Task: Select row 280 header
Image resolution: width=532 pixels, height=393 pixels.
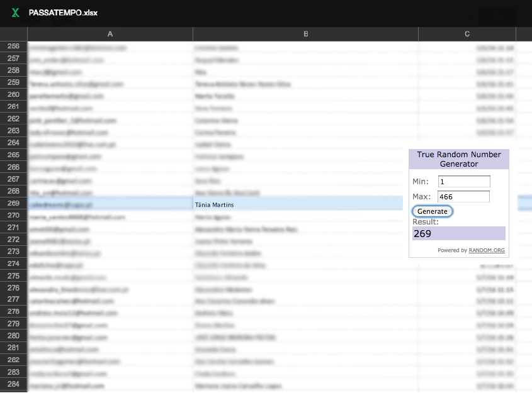Action: tap(13, 336)
